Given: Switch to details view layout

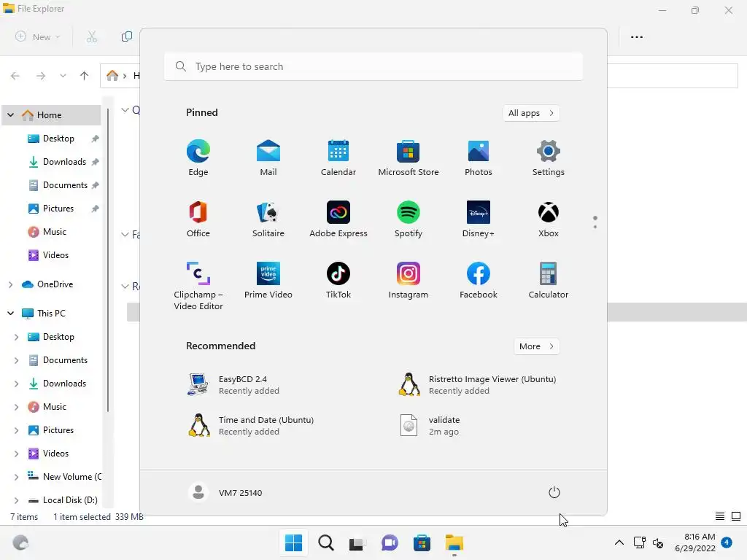Looking at the screenshot, I should click(720, 516).
